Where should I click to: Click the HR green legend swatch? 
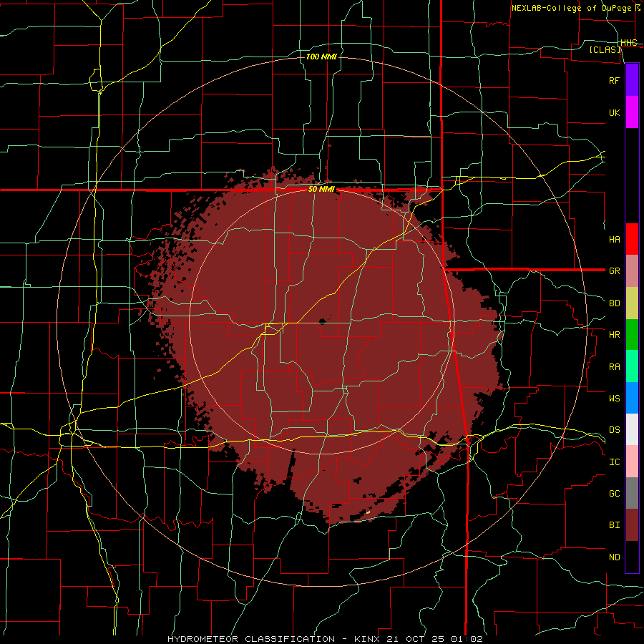click(x=632, y=334)
